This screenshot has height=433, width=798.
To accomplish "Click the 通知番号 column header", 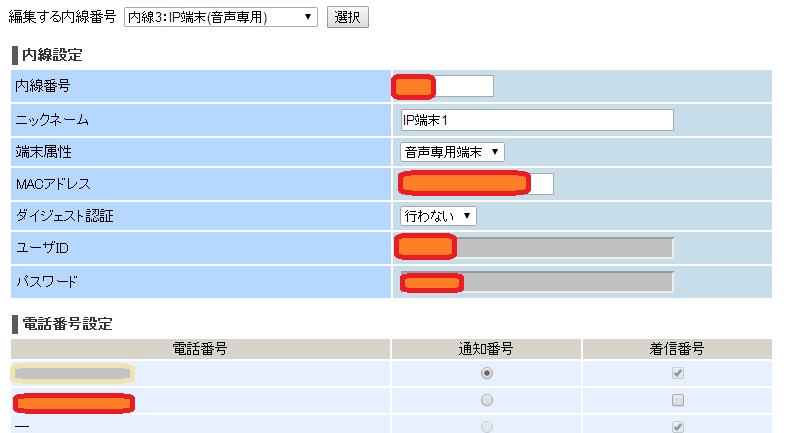I will 486,349.
